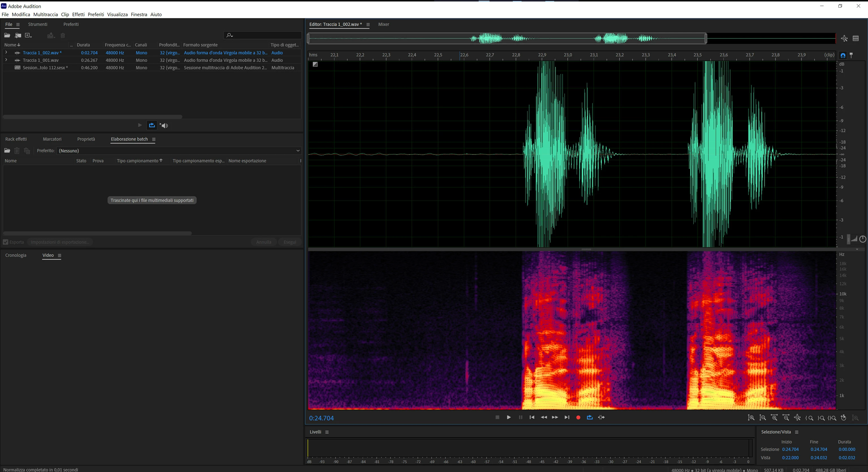Click the zoom out full icon in overview bar
This screenshot has height=472, width=868.
click(844, 38)
